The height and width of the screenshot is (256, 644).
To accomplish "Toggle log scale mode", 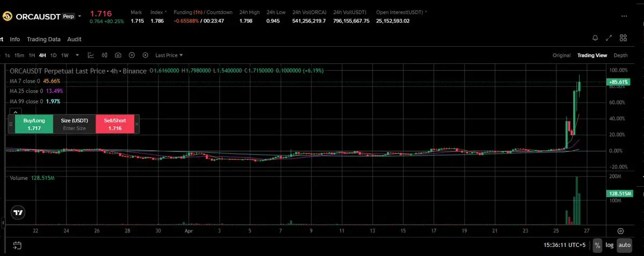I will pos(610,245).
